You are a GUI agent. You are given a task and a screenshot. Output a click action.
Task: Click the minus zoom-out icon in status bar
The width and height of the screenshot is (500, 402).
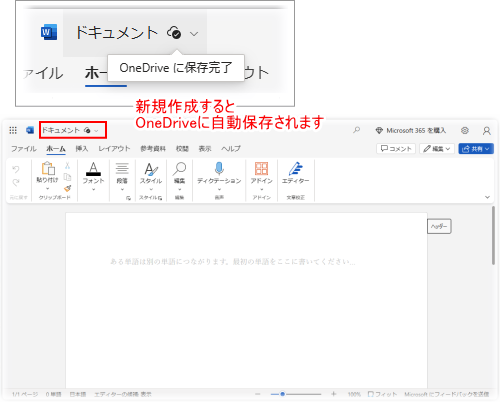pos(257,394)
